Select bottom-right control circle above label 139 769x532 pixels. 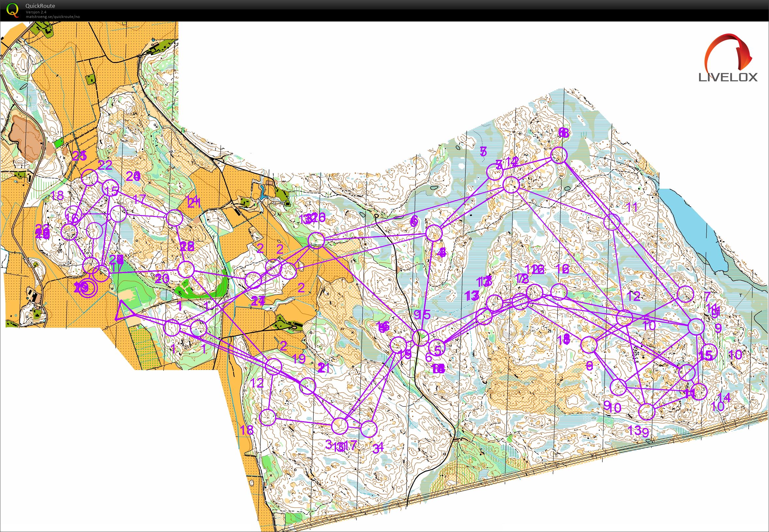(x=647, y=412)
